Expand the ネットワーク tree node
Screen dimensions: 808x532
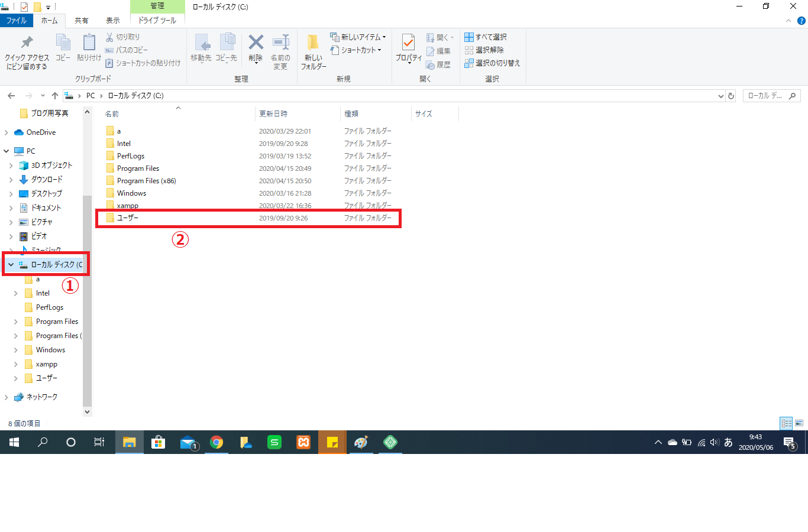pos(7,397)
